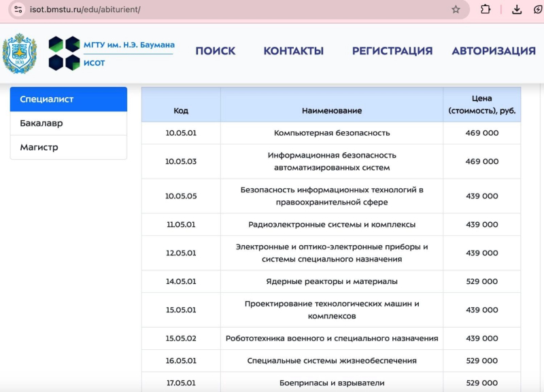
Task: Click the site information icon in address bar
Action: 17,10
